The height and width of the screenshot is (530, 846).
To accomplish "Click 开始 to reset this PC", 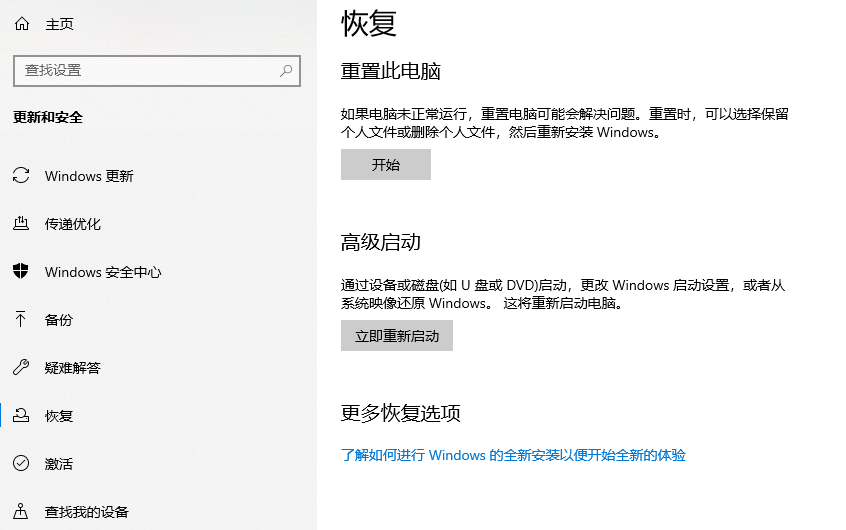I will (x=386, y=165).
